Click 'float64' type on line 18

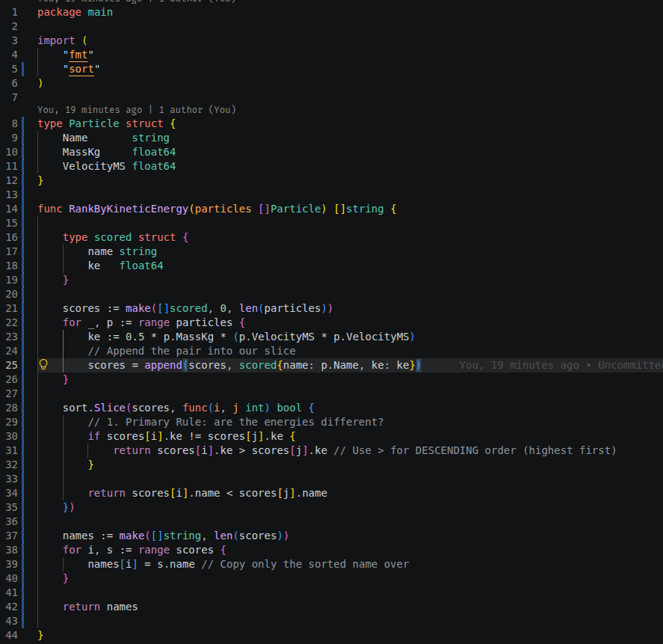141,266
